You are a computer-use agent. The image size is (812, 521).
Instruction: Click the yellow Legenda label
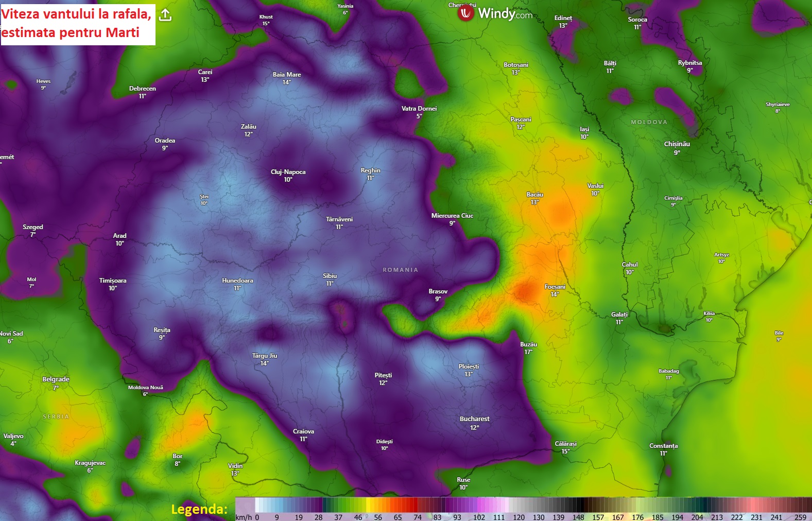pyautogui.click(x=199, y=509)
